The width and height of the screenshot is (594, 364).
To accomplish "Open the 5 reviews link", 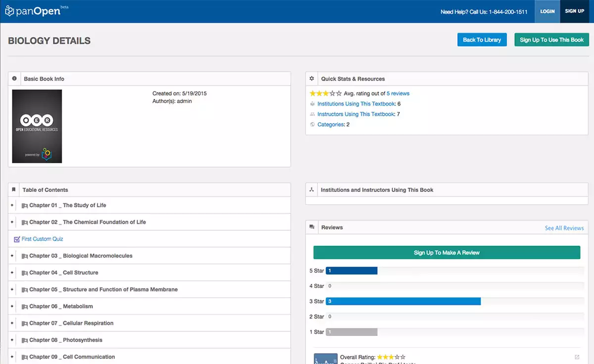I will pos(398,93).
